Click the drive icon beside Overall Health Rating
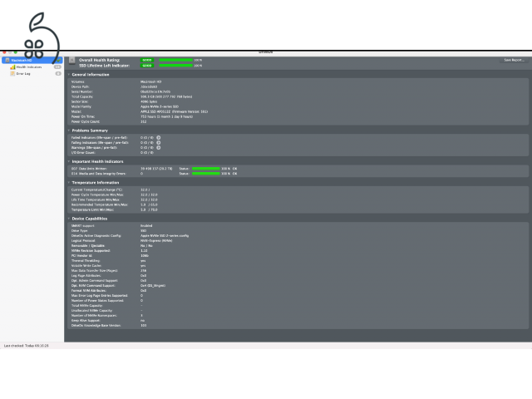 (x=71, y=61)
